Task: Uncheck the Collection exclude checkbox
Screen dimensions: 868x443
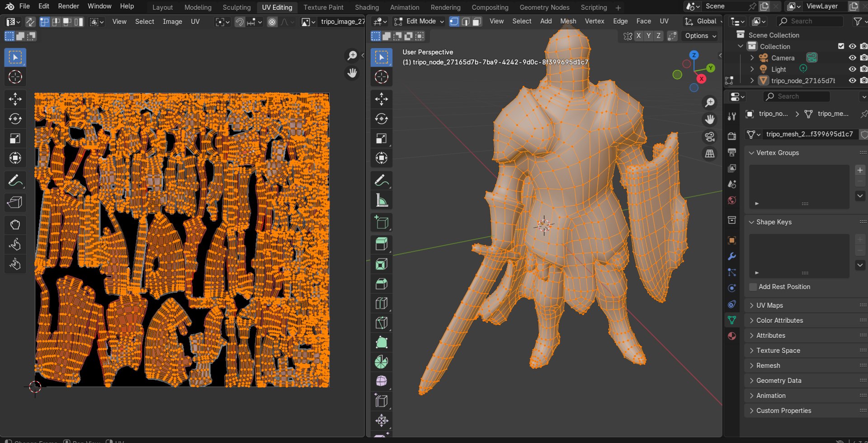Action: coord(841,46)
